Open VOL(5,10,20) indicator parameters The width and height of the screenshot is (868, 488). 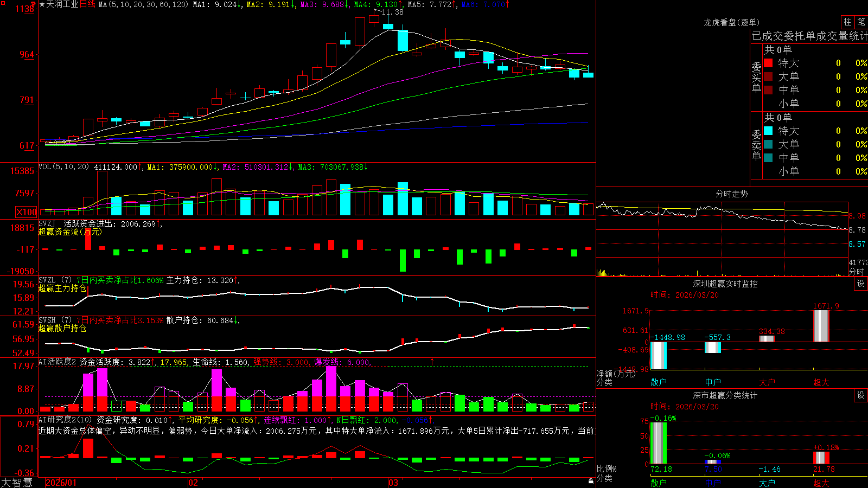coord(63,166)
